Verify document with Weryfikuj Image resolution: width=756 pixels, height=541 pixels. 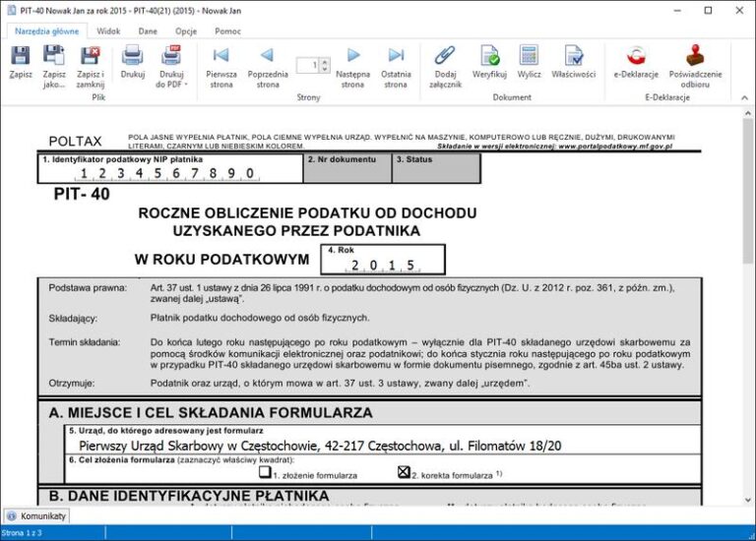pyautogui.click(x=489, y=62)
